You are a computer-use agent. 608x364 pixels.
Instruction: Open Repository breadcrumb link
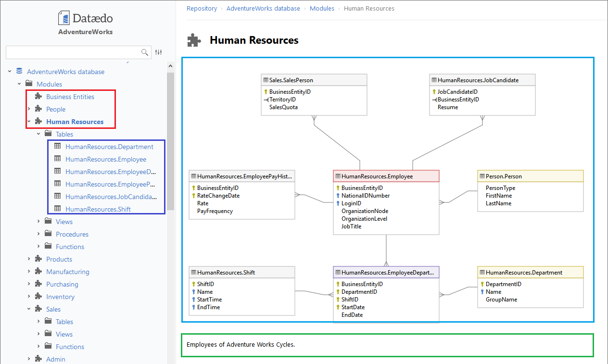click(x=202, y=8)
